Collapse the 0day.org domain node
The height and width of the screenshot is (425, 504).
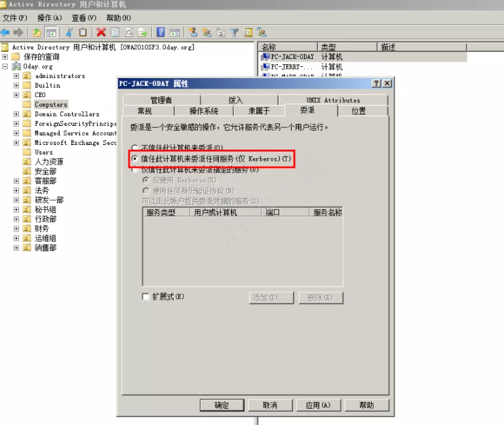click(x=5, y=67)
